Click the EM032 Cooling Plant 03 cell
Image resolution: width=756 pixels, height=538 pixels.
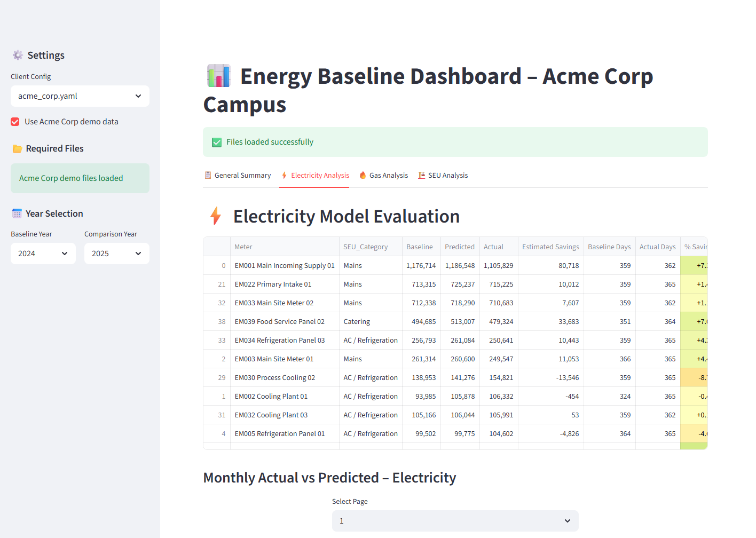click(x=285, y=415)
